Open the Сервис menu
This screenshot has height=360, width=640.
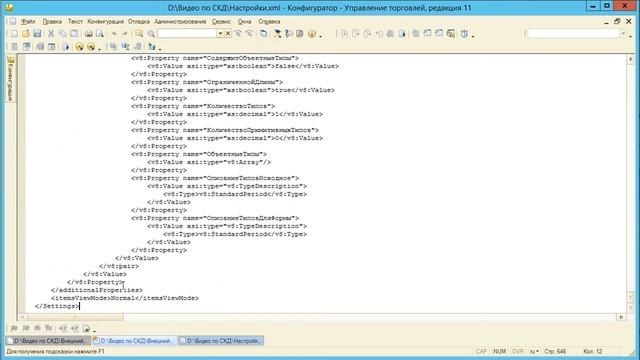pos(221,21)
